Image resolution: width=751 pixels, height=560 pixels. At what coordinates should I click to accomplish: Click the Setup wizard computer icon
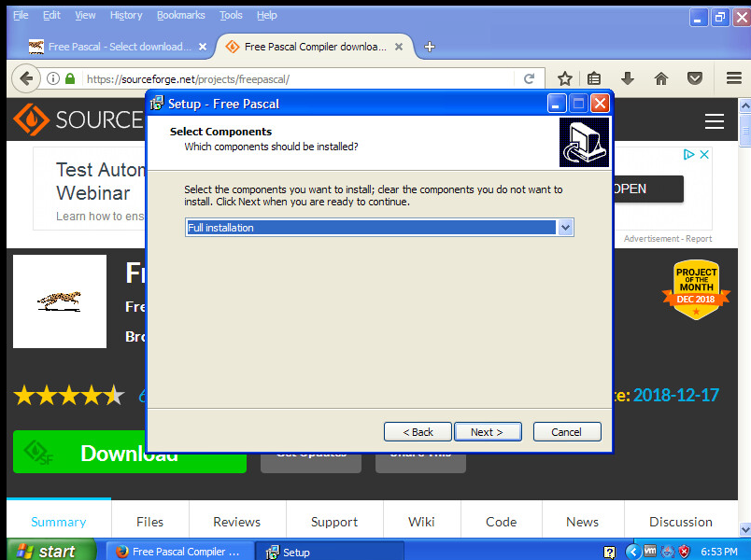(584, 142)
